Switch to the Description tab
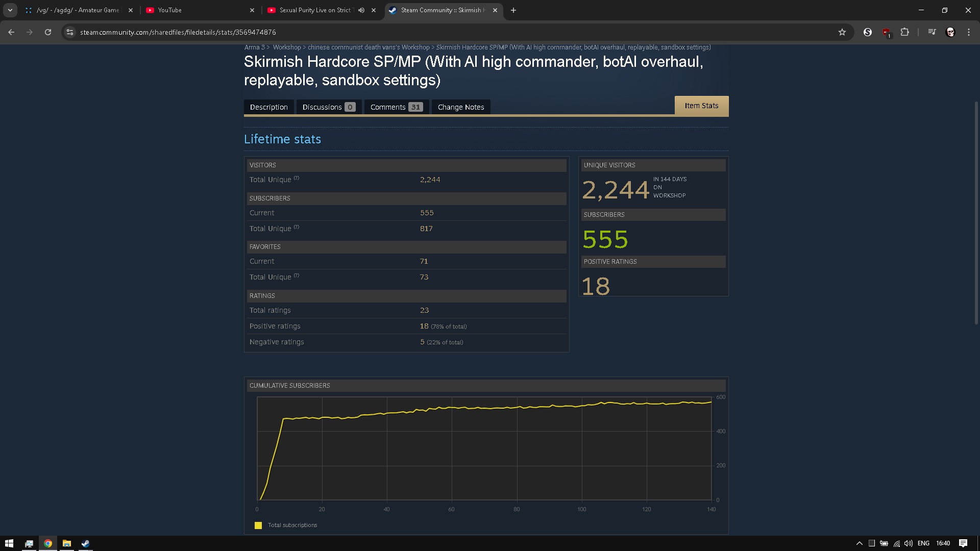This screenshot has width=980, height=551. (x=268, y=107)
